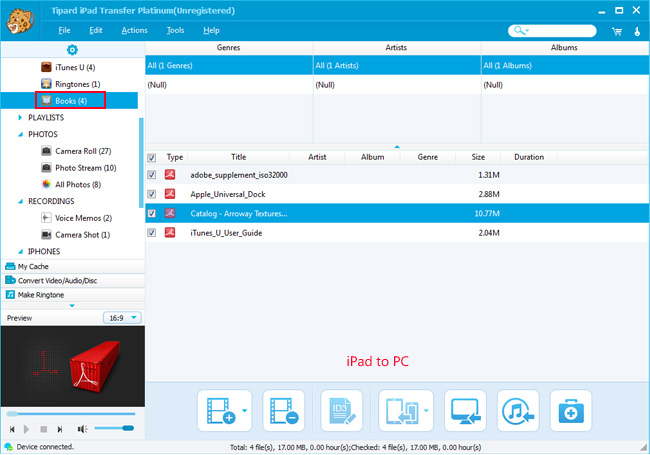
Task: Collapse the PHOTOS section
Action: pyautogui.click(x=20, y=134)
